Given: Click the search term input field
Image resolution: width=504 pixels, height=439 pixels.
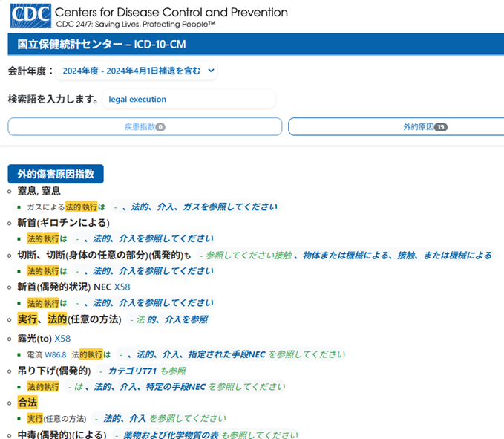Looking at the screenshot, I should pyautogui.click(x=189, y=99).
